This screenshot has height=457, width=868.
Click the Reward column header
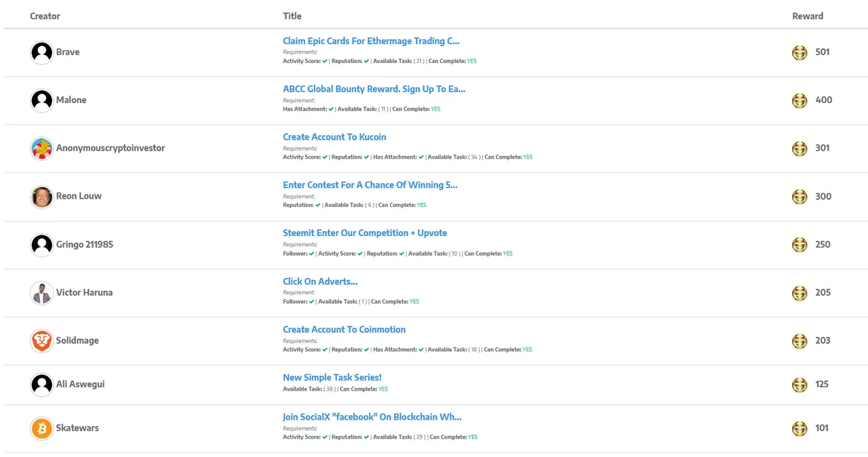coord(808,16)
